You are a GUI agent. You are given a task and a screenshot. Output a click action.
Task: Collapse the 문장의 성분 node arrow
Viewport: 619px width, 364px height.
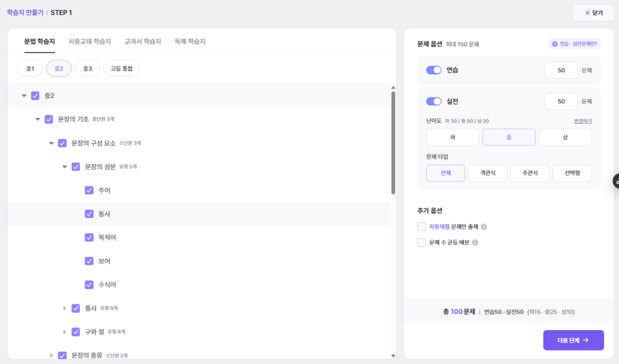pyautogui.click(x=65, y=167)
